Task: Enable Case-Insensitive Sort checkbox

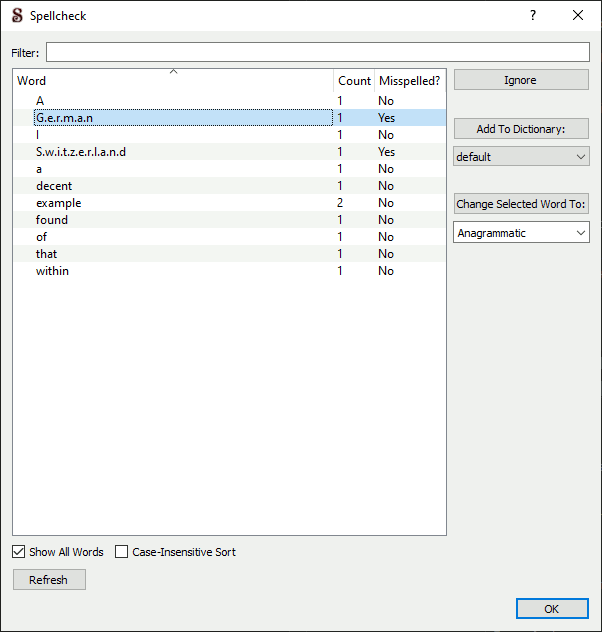Action: (x=122, y=552)
